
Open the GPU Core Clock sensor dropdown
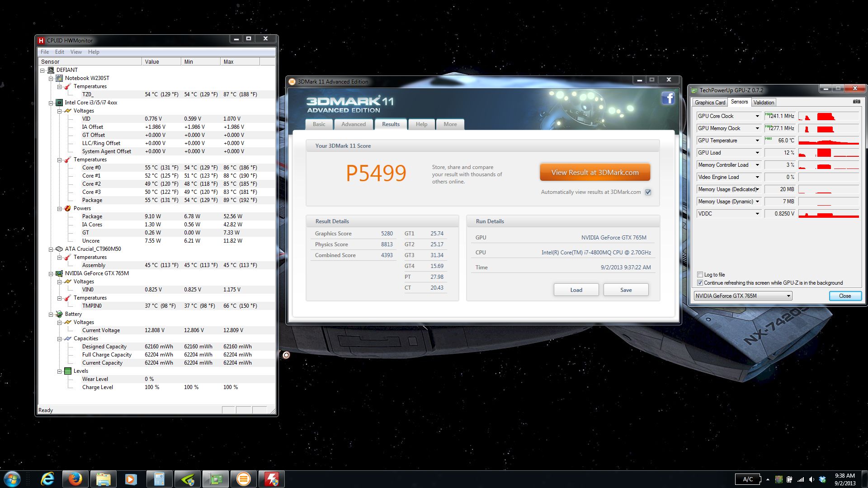(x=757, y=116)
